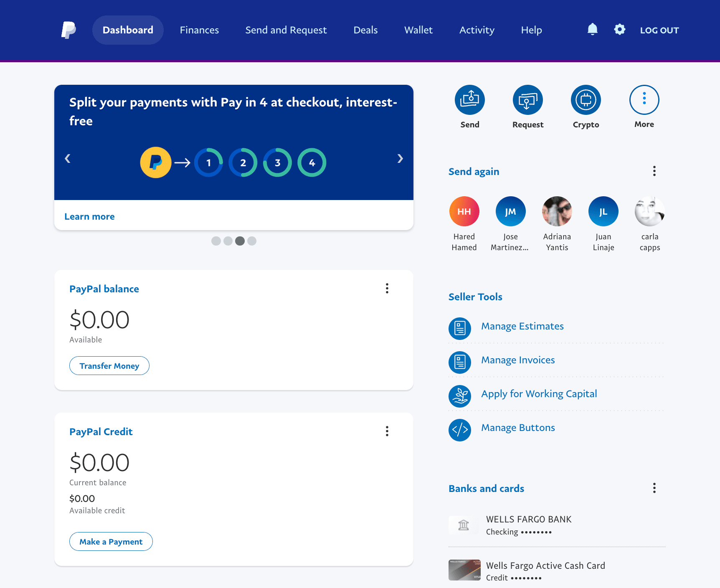Image resolution: width=720 pixels, height=588 pixels.
Task: Open Apply for Working Capital link
Action: point(539,394)
